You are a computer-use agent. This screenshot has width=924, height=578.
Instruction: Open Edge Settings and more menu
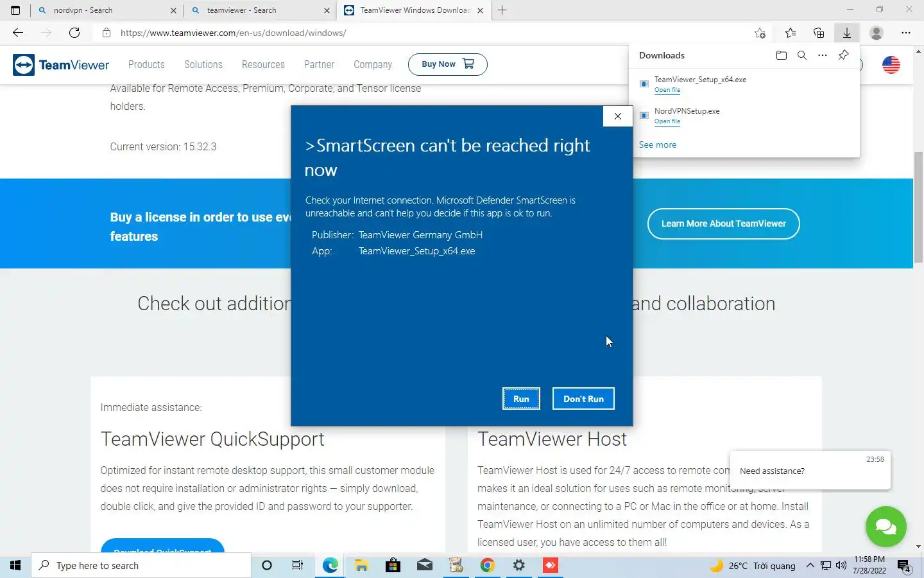point(906,33)
